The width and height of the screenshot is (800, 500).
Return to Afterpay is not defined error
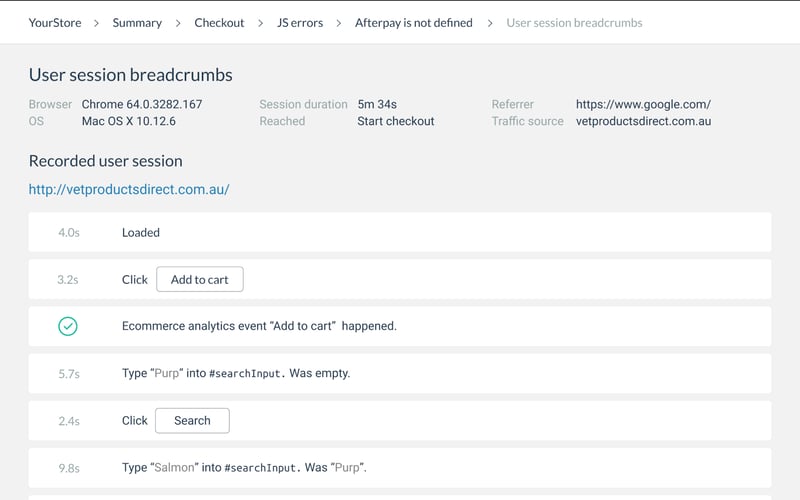[x=414, y=23]
